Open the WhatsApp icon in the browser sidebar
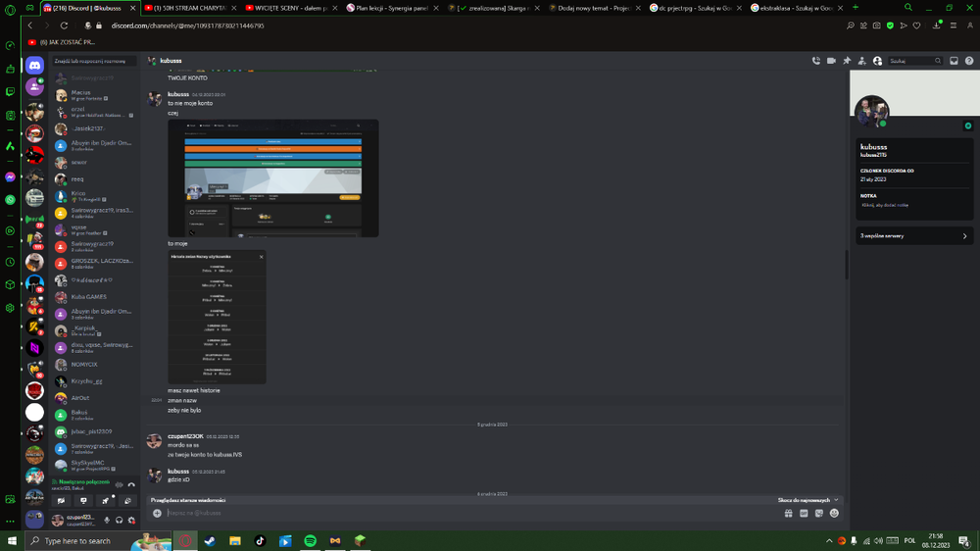Image resolution: width=980 pixels, height=551 pixels. click(10, 200)
